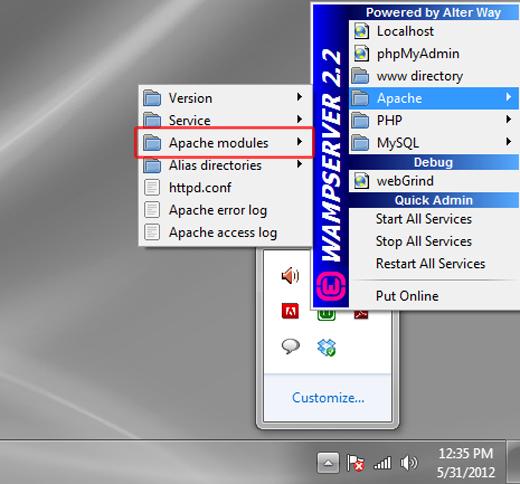Click the show hidden icons arrow button
Screen dimensions: 520x484
(x=328, y=463)
